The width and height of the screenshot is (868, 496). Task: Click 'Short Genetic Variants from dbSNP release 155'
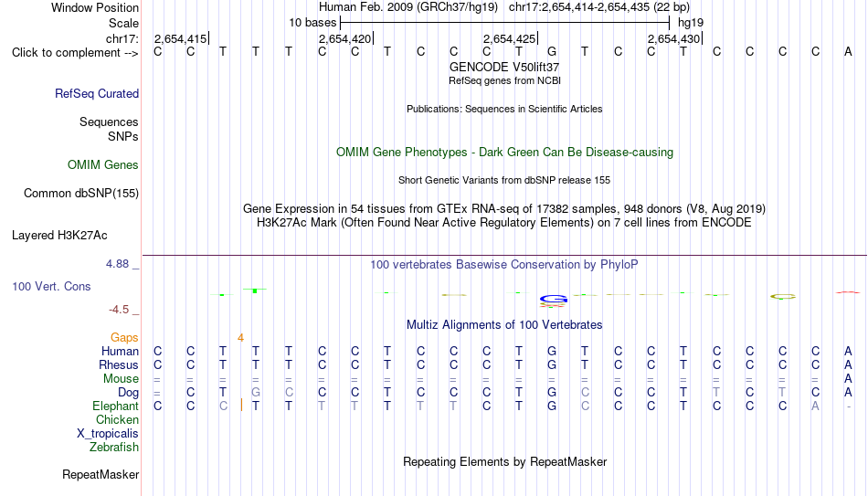click(x=504, y=180)
